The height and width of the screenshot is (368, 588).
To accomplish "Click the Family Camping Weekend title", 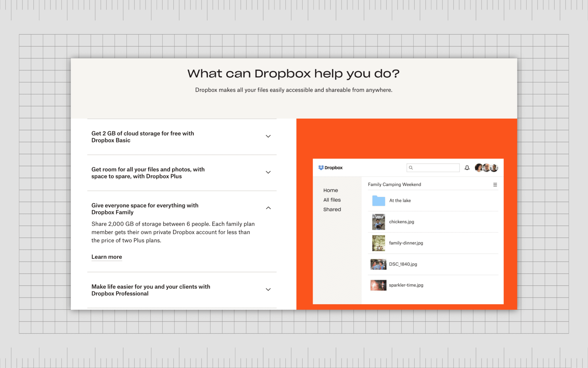I will pyautogui.click(x=394, y=185).
